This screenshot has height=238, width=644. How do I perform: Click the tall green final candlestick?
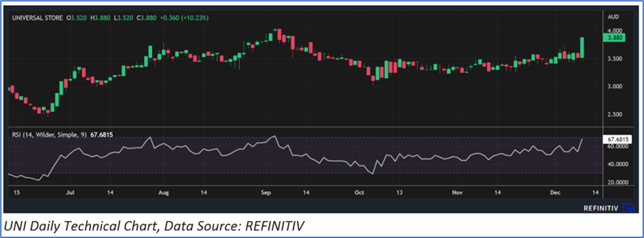[x=582, y=47]
